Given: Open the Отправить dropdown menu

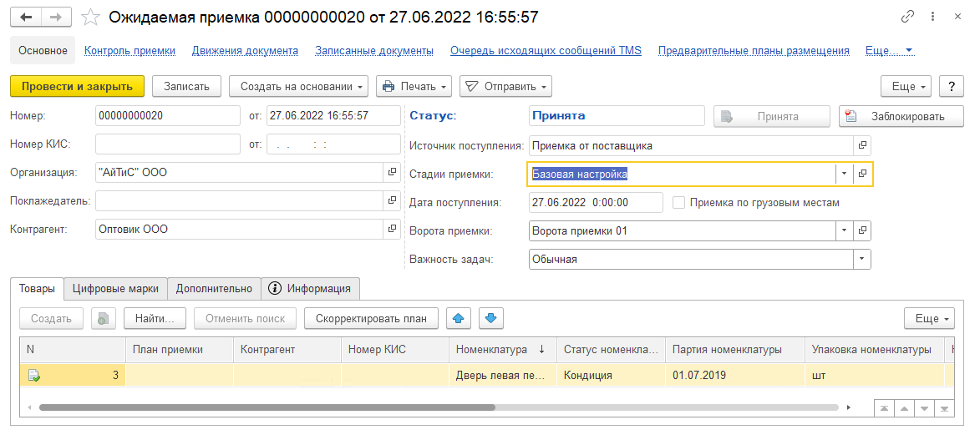Looking at the screenshot, I should pos(505,87).
